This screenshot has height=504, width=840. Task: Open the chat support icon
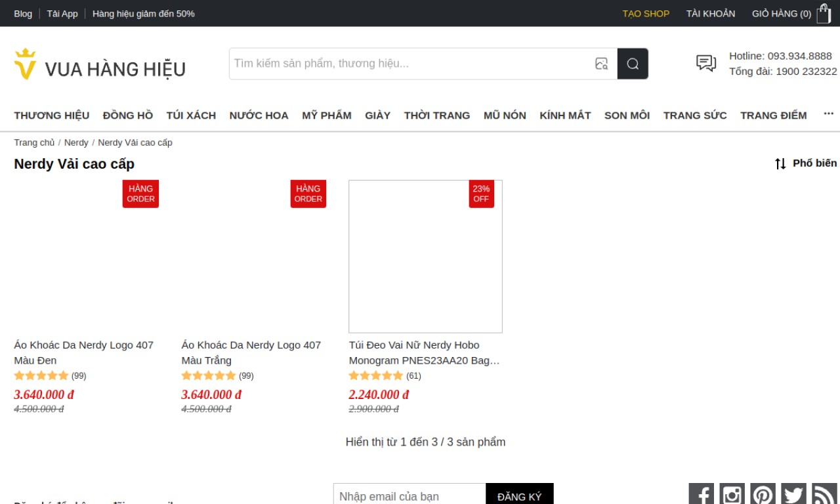click(706, 63)
